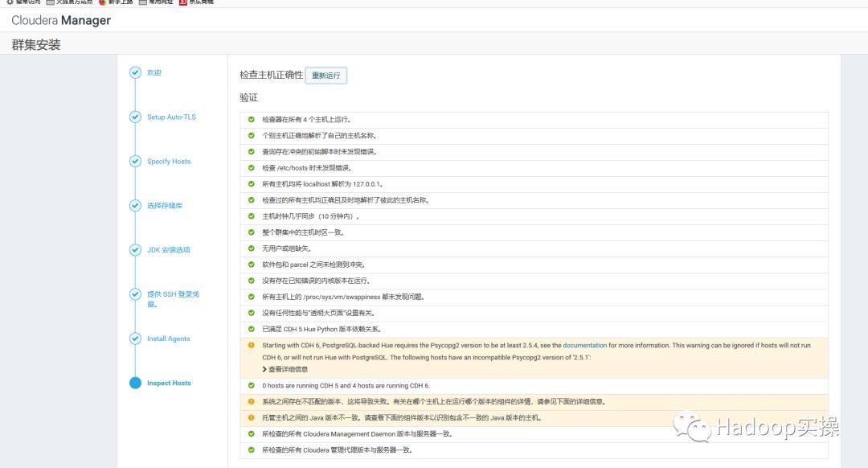Click the checkmark circle beside 选择存储库
This screenshot has height=468, width=868.
click(135, 206)
